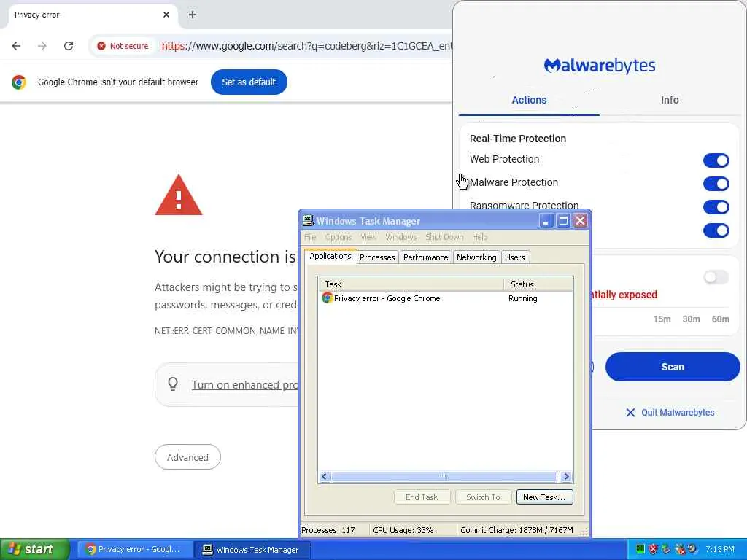
Task: Close the Privacy error tab
Action: [x=166, y=15]
